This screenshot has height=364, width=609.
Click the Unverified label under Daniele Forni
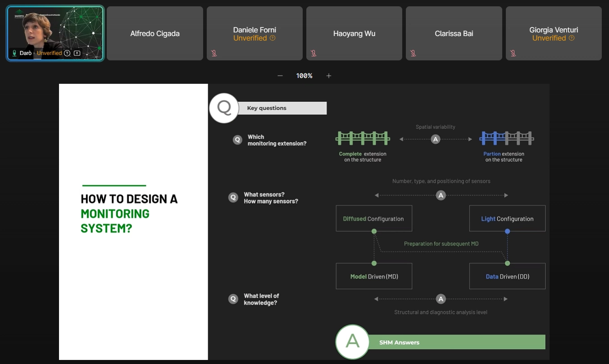[x=250, y=38]
